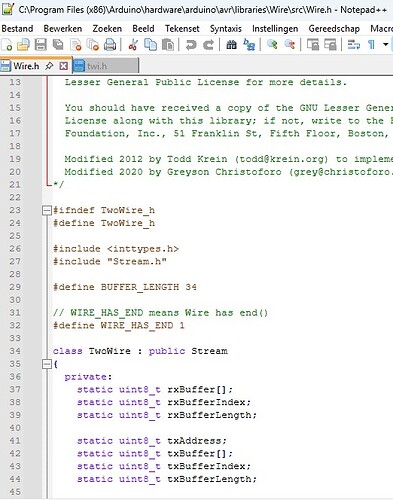Click the text "#define BUFFER_LENGTH 34"
The height and width of the screenshot is (500, 393).
click(125, 287)
